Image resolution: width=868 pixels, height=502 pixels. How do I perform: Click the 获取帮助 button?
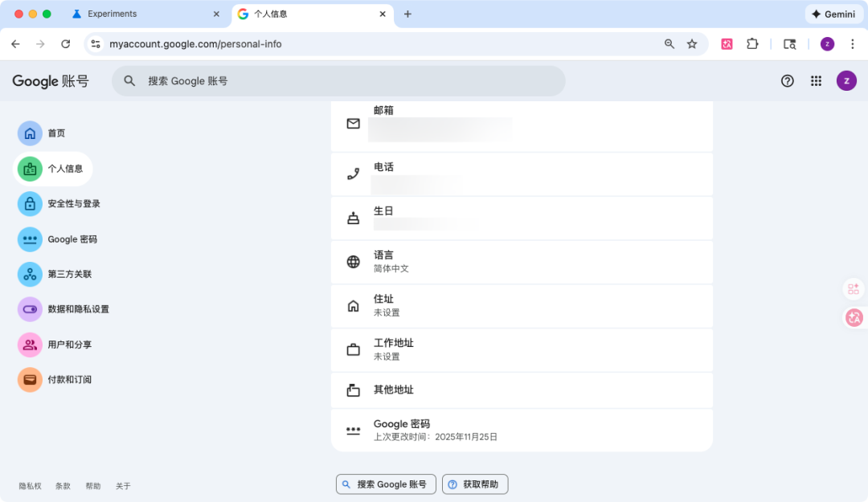(475, 484)
